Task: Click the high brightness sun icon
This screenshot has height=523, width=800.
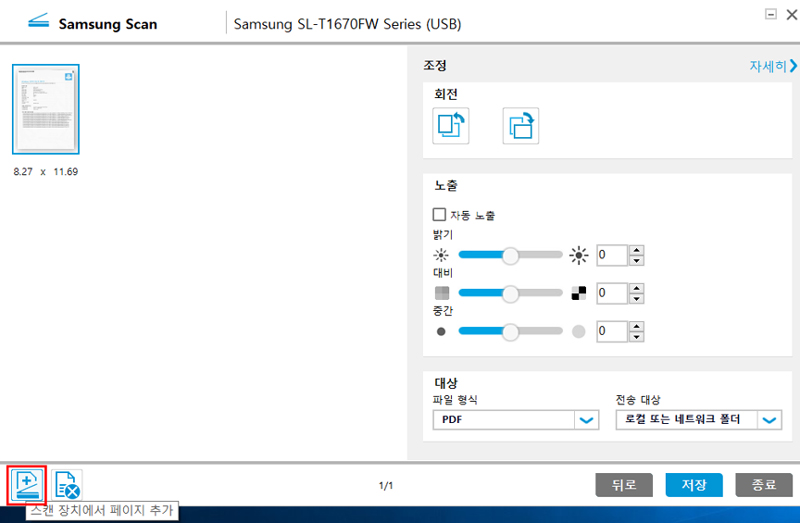Action: point(579,255)
